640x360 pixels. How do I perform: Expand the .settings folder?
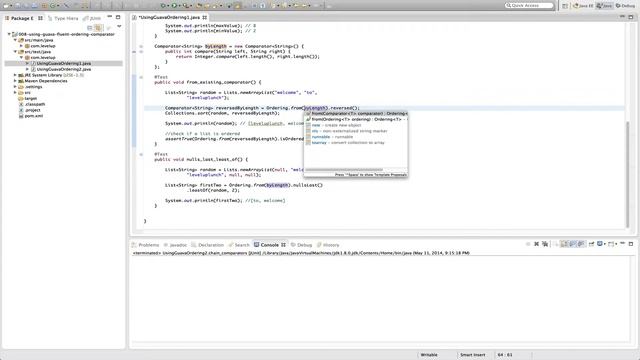click(15, 87)
